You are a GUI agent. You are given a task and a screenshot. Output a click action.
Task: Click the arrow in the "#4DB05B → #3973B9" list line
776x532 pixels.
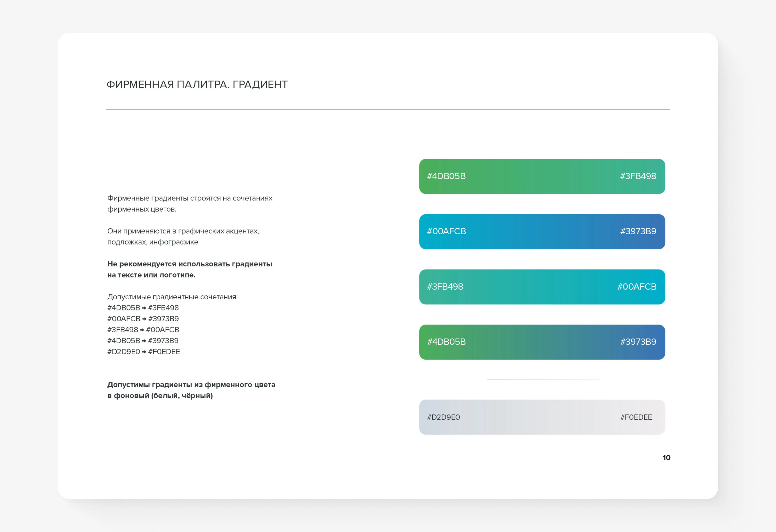point(144,341)
